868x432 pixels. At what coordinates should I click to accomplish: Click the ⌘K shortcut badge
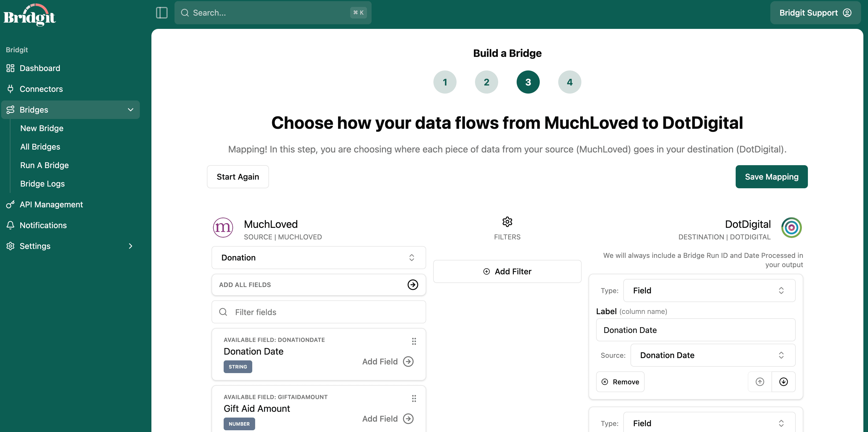click(358, 13)
